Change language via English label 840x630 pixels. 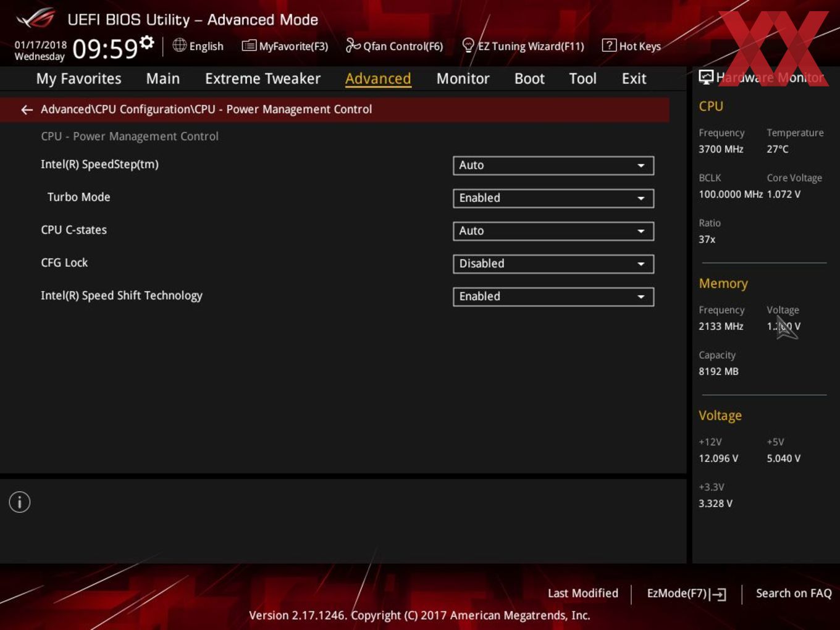206,46
